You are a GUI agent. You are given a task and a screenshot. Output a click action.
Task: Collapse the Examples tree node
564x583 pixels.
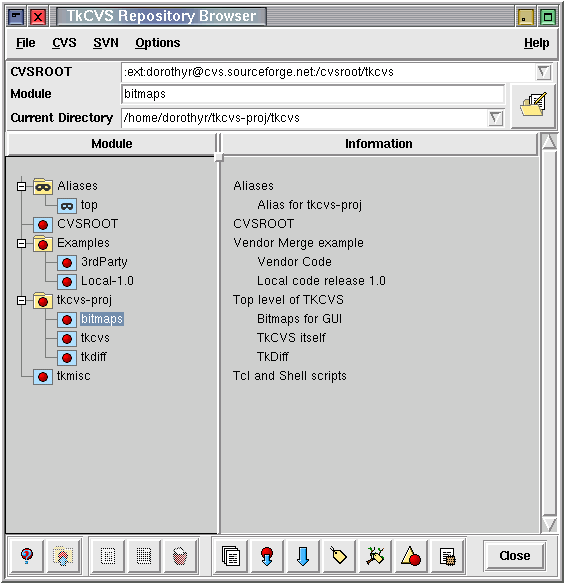(22, 244)
